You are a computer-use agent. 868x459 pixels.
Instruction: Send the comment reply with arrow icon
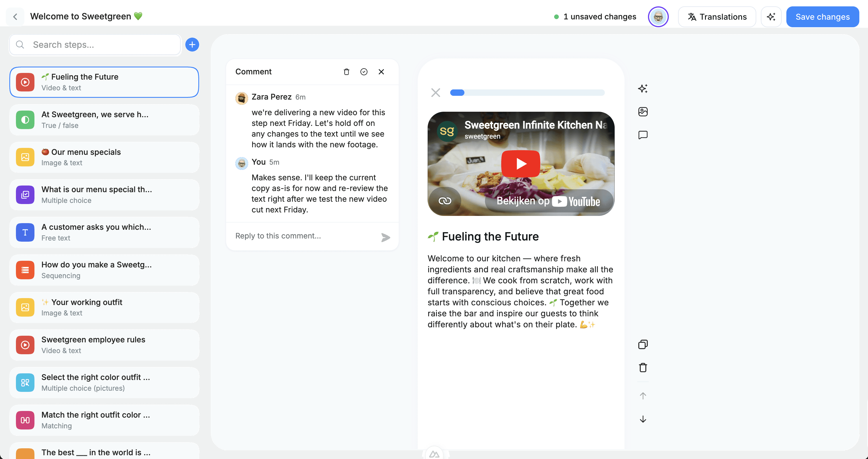[x=385, y=237]
